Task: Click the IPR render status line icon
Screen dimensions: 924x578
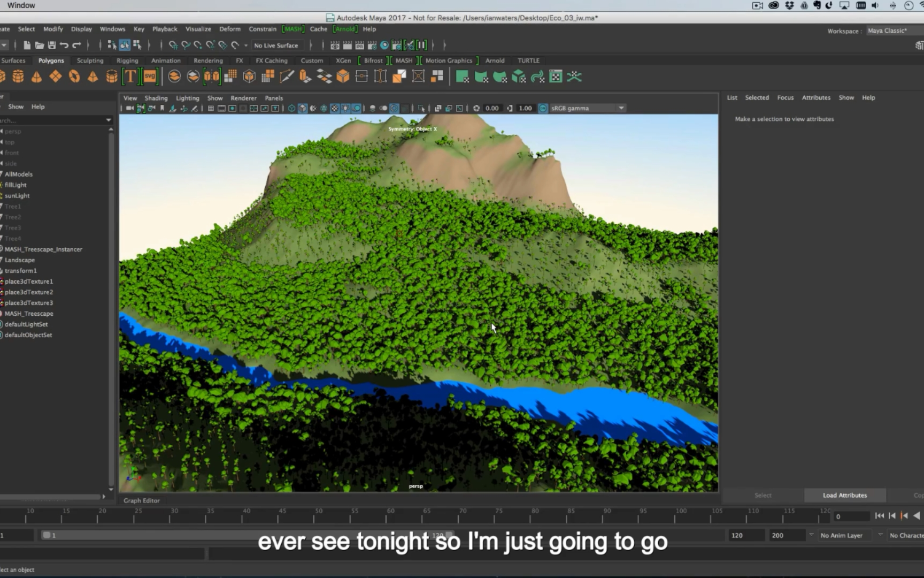Action: click(360, 45)
